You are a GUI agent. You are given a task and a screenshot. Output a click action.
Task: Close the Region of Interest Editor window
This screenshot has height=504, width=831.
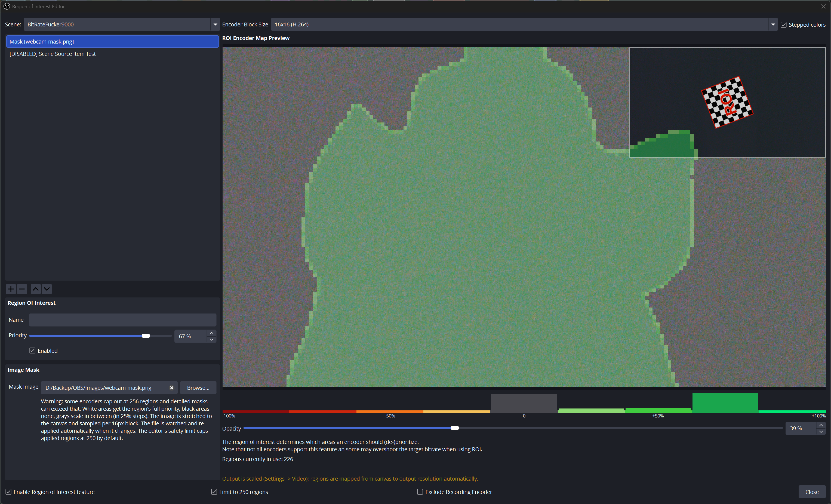[x=823, y=7]
